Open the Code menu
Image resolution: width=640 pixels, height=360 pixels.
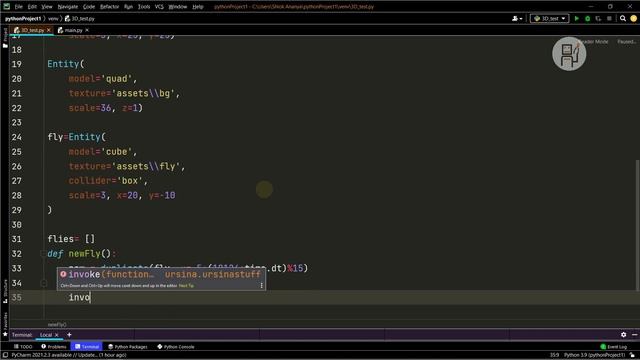click(89, 7)
